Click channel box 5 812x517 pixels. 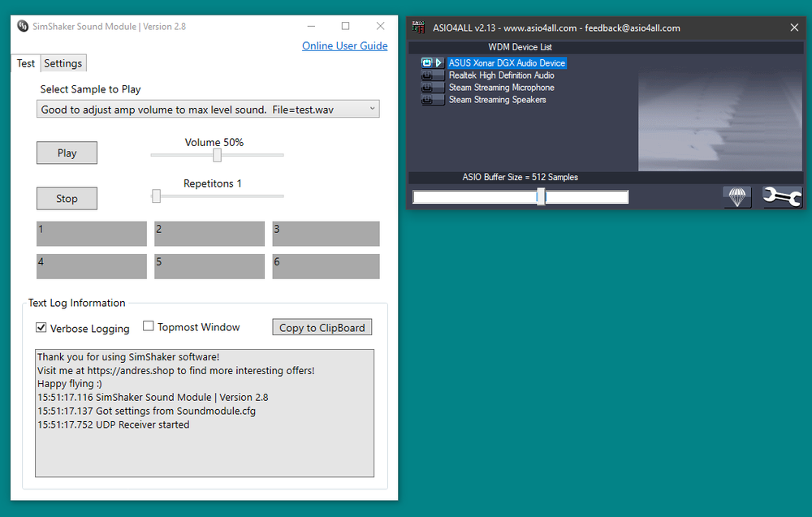209,266
